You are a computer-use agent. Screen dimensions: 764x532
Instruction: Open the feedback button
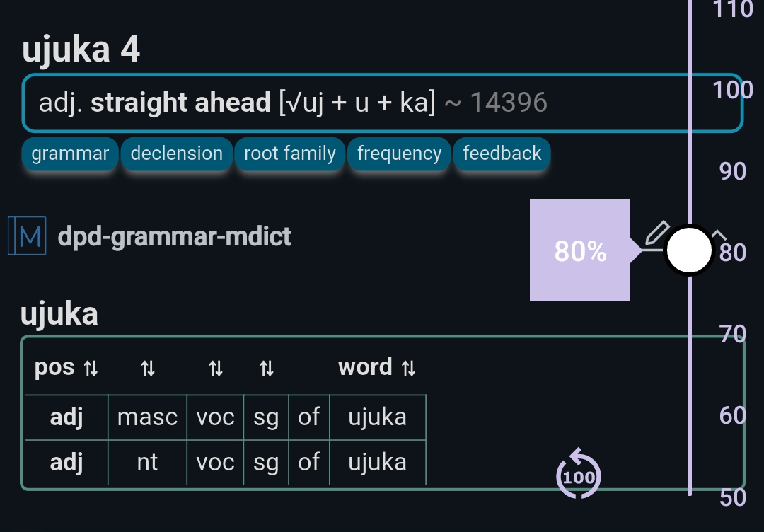click(502, 154)
